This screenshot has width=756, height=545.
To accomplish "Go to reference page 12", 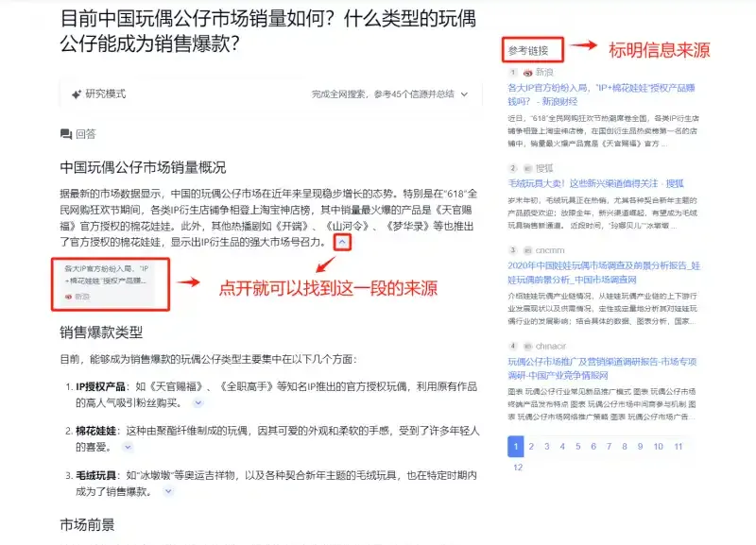I will (518, 468).
